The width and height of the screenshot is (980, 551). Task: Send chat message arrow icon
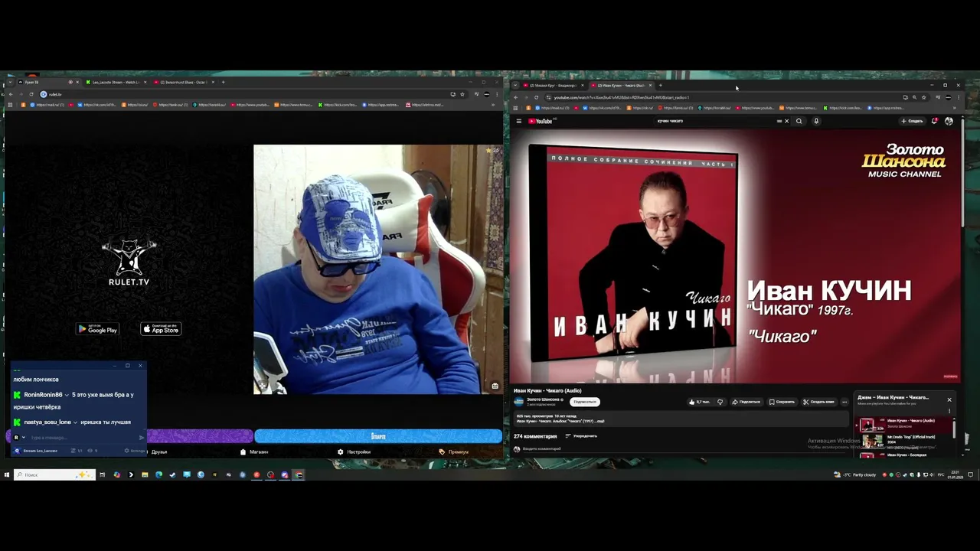[141, 438]
